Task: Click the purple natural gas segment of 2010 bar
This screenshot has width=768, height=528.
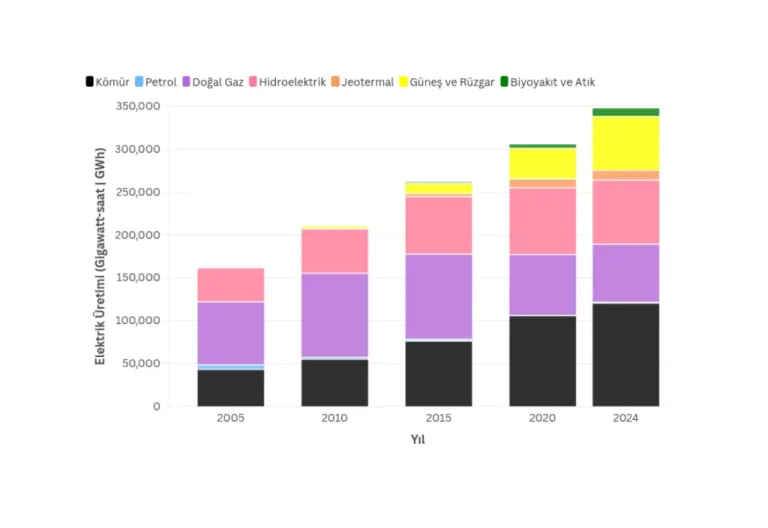Action: (335, 315)
